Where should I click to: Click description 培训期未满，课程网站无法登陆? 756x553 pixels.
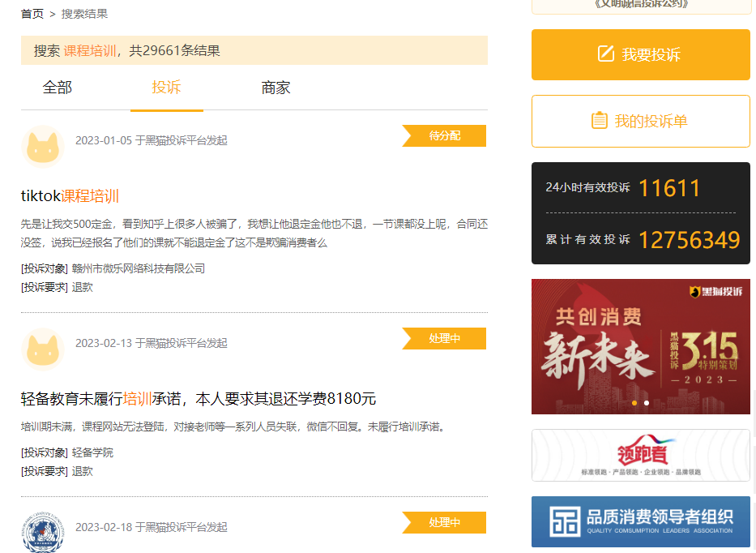(x=233, y=427)
